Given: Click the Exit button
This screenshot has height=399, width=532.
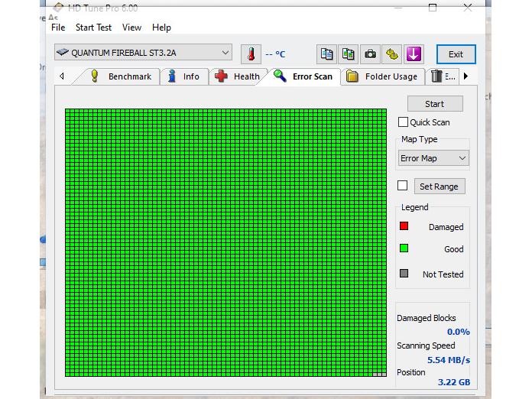Looking at the screenshot, I should pyautogui.click(x=456, y=54).
